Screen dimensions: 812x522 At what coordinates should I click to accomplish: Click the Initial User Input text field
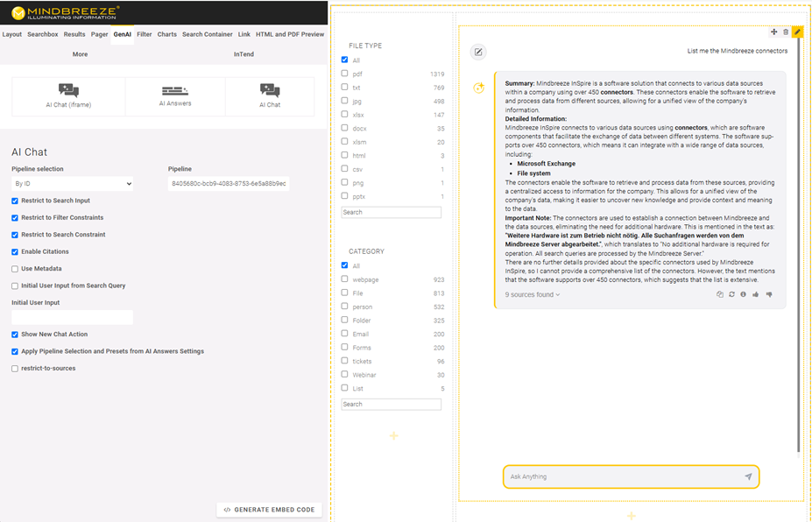(72, 317)
